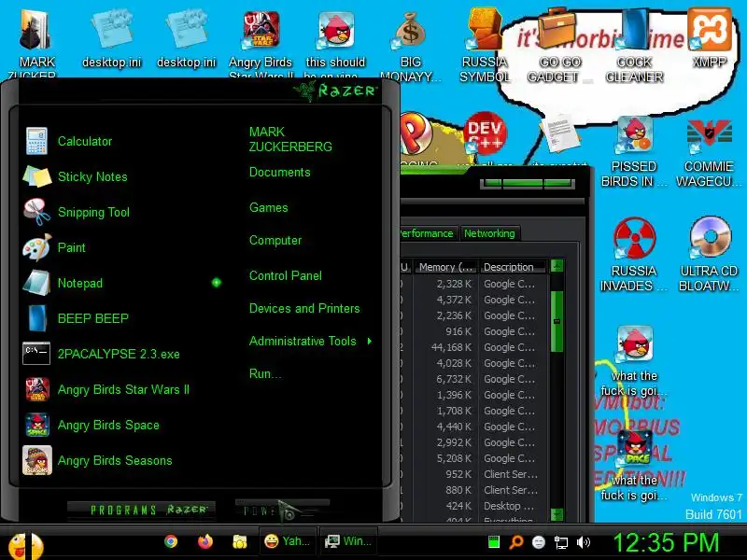Click the Programs Razer button
747x560 pixels.
[x=141, y=510]
